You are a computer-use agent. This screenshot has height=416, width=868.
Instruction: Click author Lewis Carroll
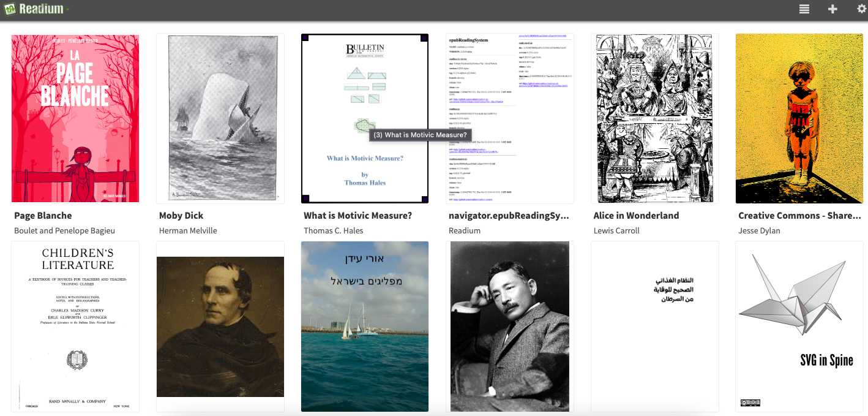616,231
